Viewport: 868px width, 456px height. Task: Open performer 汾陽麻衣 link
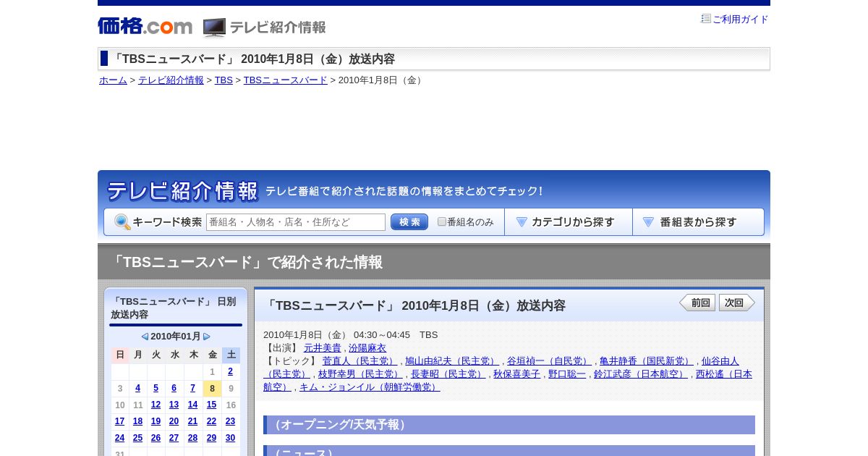click(x=367, y=348)
